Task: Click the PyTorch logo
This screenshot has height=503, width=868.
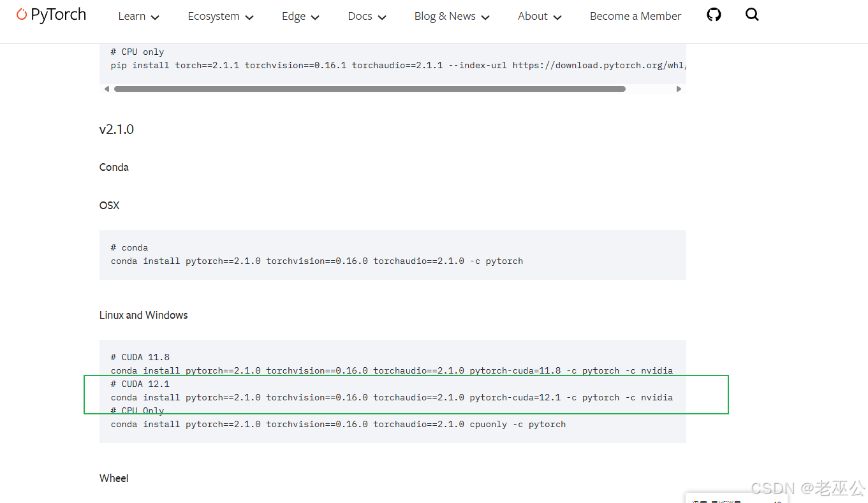Action: 51,15
